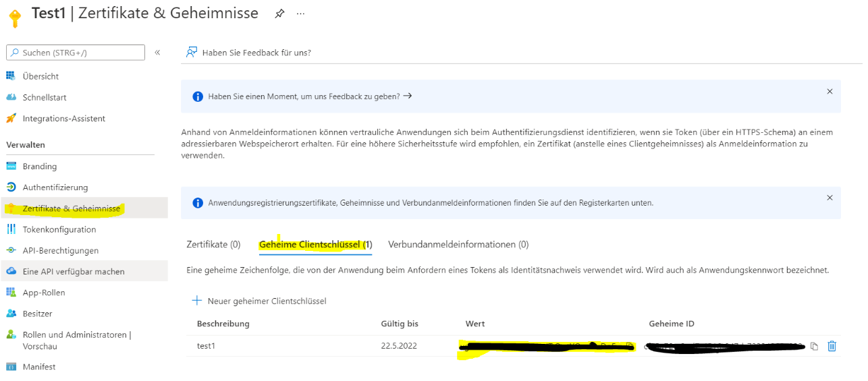The height and width of the screenshot is (381, 868).
Task: Click the Integrations-Assistent rocket icon
Action: tap(11, 118)
